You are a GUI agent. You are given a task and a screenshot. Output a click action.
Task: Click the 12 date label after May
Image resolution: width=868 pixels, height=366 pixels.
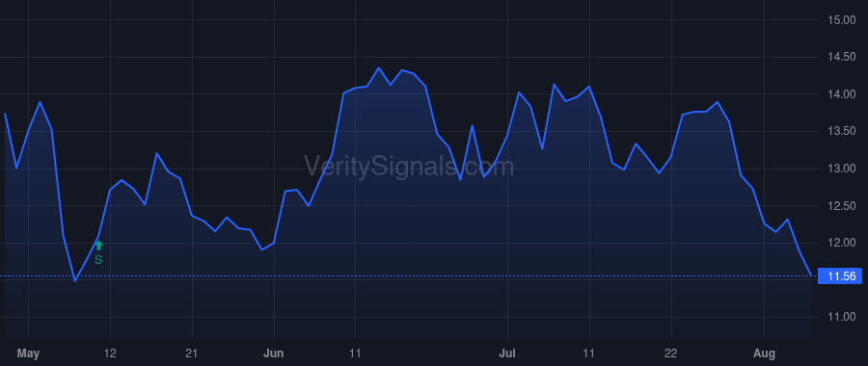point(110,353)
